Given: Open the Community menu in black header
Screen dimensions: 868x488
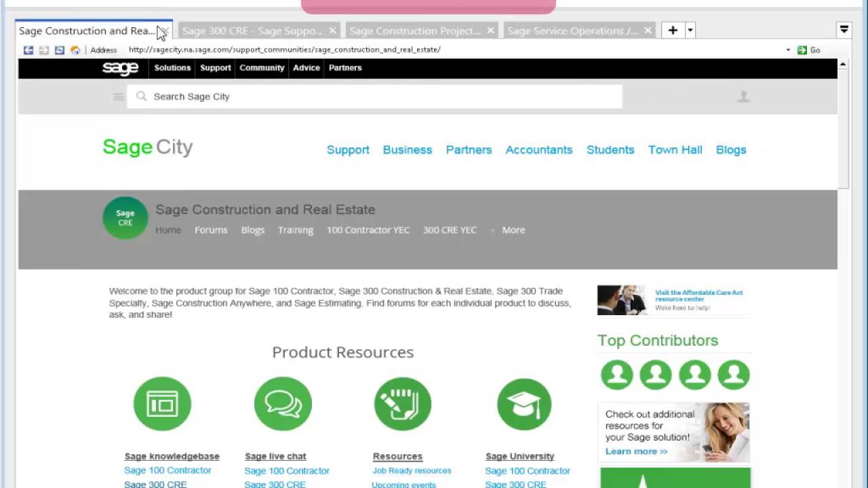Looking at the screenshot, I should click(x=262, y=68).
